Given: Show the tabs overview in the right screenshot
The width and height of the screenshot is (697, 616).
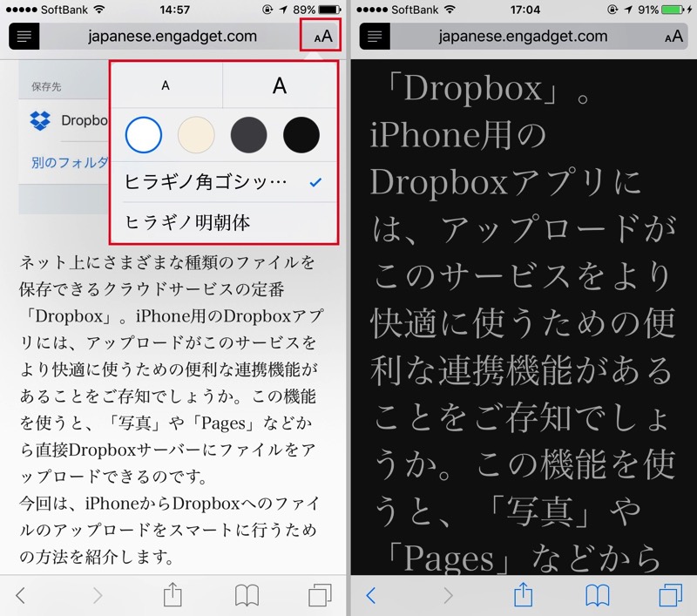Looking at the screenshot, I should click(x=670, y=595).
